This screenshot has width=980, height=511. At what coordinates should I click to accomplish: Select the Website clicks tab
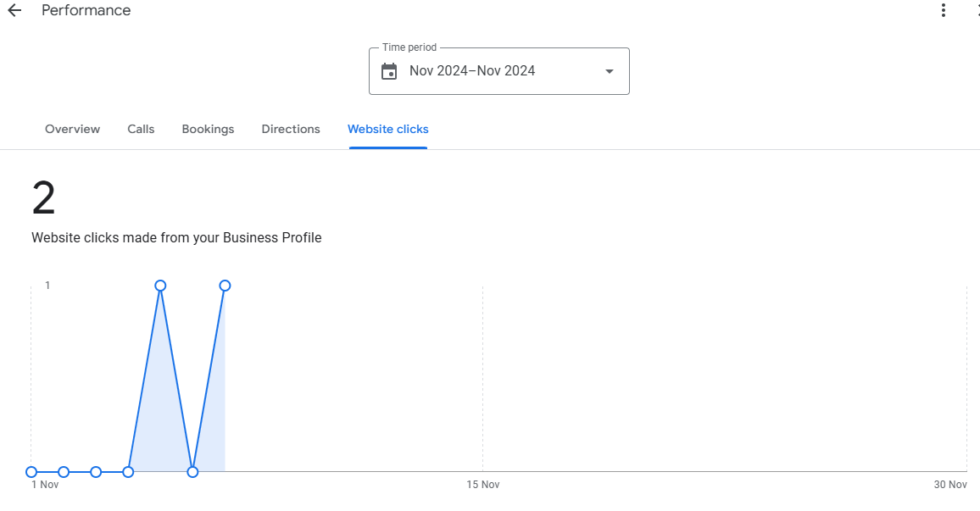click(x=388, y=130)
